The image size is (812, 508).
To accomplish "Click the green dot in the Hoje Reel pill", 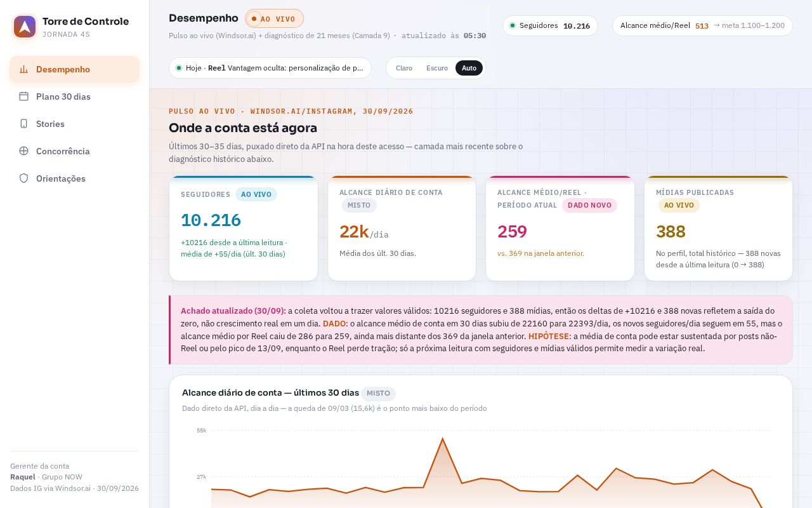I will coord(179,68).
